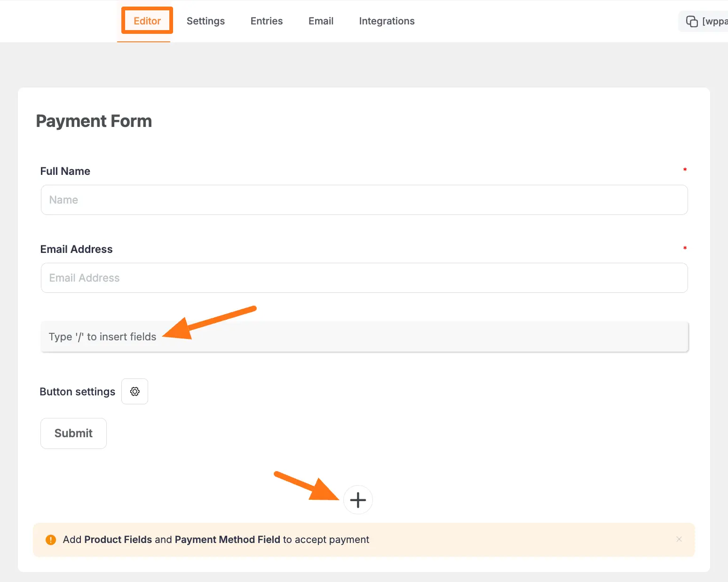The height and width of the screenshot is (582, 728).
Task: Click the required asterisk on Email Address
Action: click(x=685, y=248)
